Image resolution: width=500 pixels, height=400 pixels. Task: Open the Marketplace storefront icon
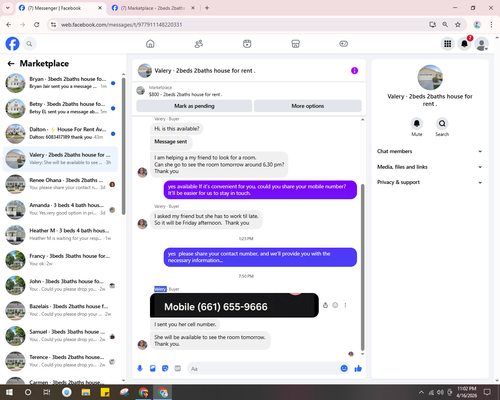[295, 44]
